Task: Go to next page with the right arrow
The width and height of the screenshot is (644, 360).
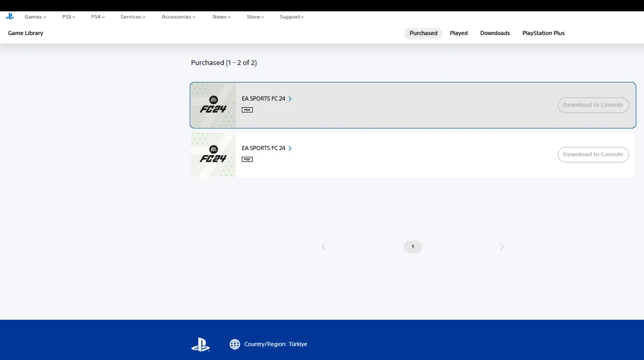Action: tap(502, 247)
